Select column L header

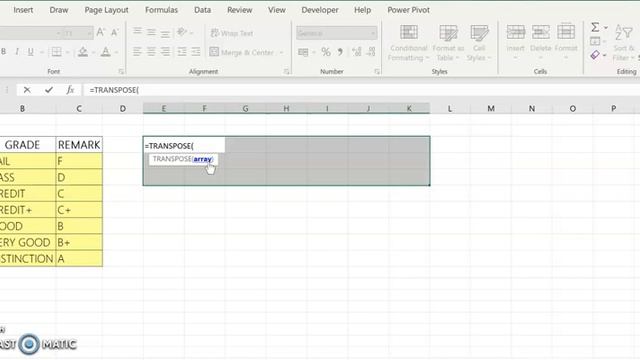[x=450, y=109]
